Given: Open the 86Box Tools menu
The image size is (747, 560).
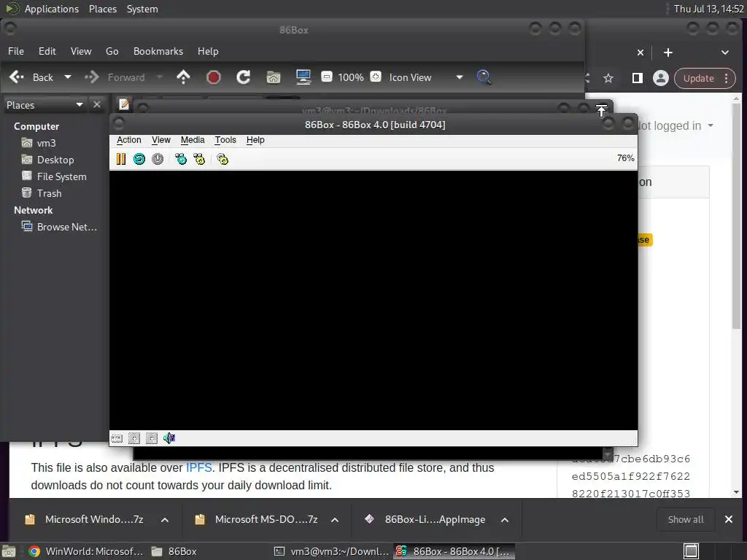Looking at the screenshot, I should (225, 140).
